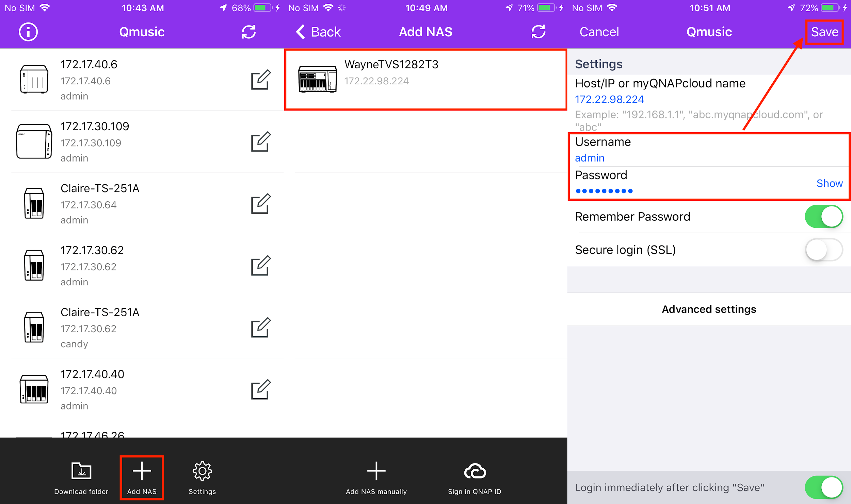Edit the 172.17.30.62 admin NAS entry
851x504 pixels.
(261, 265)
